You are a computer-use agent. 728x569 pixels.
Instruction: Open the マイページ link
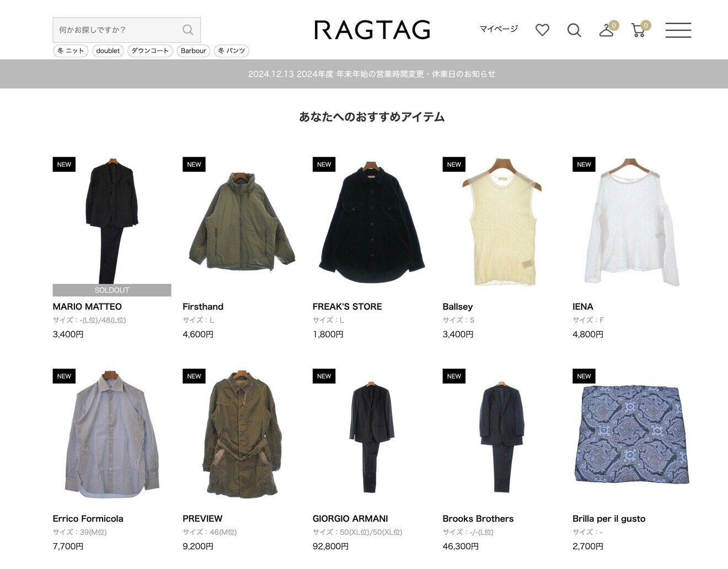[x=499, y=29]
